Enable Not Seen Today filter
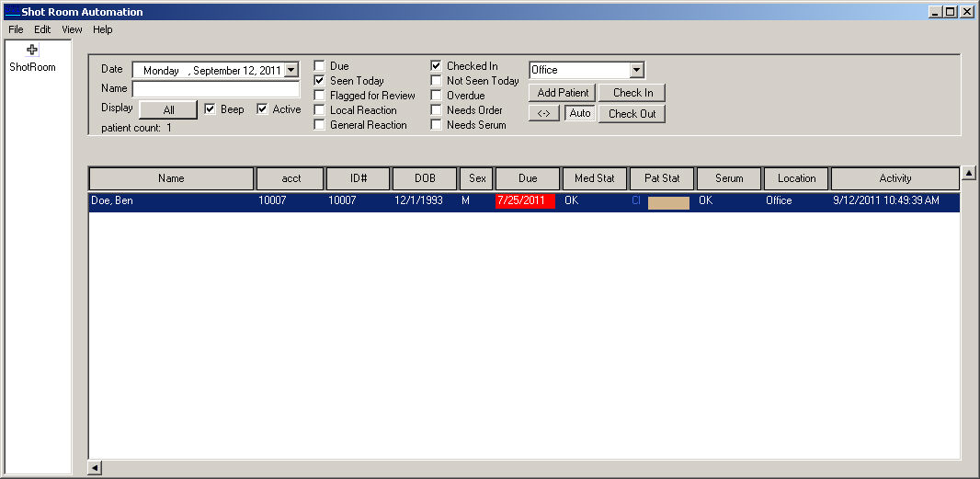Image resolution: width=980 pixels, height=479 pixels. coord(437,81)
